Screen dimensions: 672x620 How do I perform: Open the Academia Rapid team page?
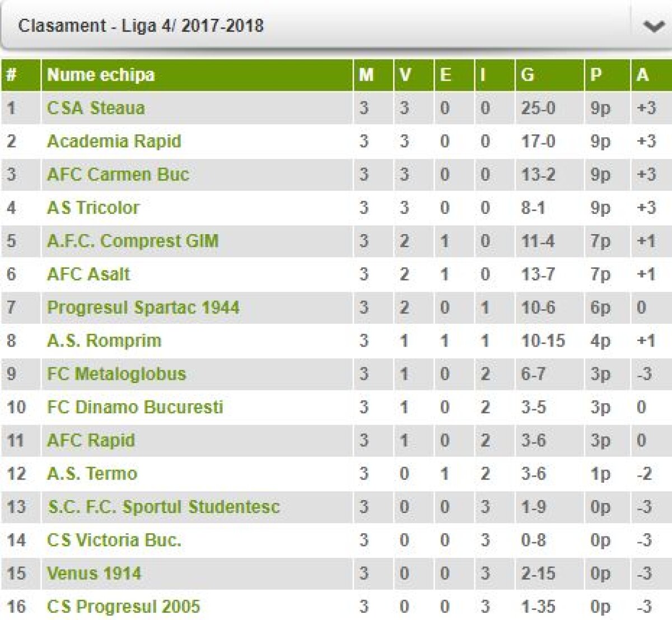coord(114,141)
